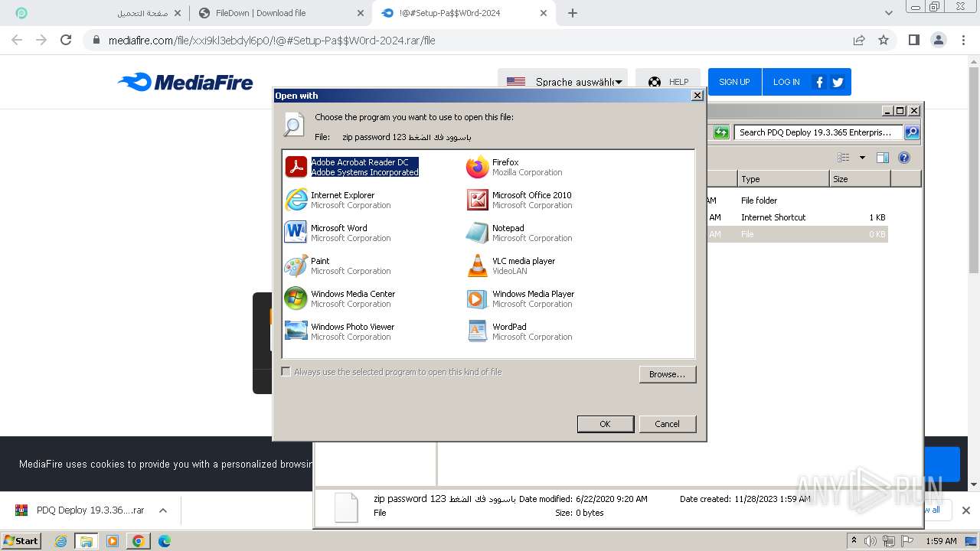Click the Explorer search magnifier button
The height and width of the screenshot is (551, 980).
click(x=912, y=132)
